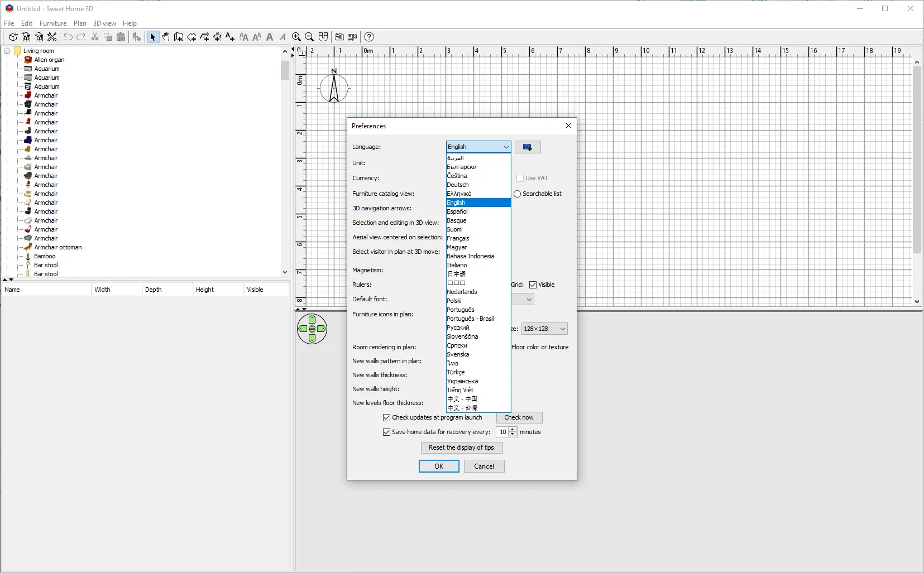Activate the Pan hand tool
Viewport: 924px width, 573px height.
(x=166, y=37)
